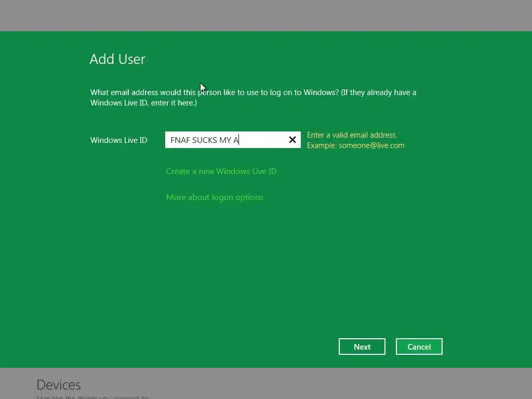
Task: Click the Windows Live ID label
Action: (119, 140)
